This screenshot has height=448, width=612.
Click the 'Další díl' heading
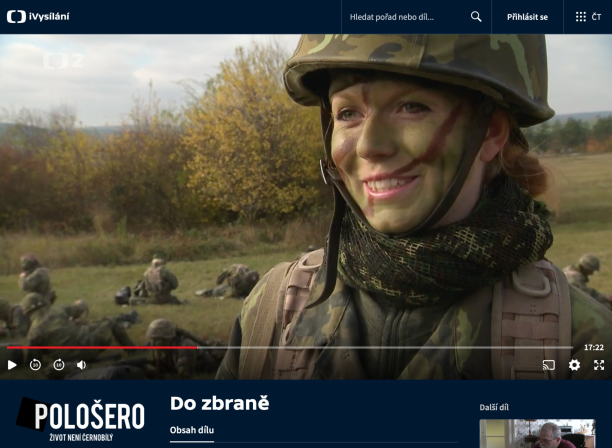(494, 407)
